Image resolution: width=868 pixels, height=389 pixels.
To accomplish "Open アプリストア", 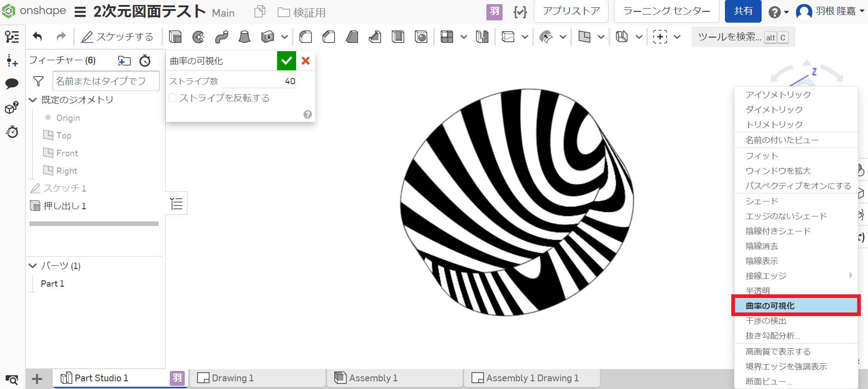I will 571,11.
